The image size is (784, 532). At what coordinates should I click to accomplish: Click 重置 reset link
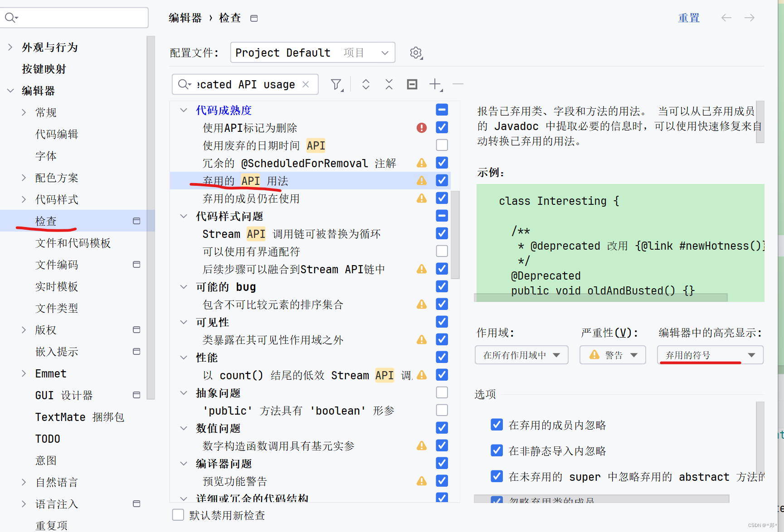click(x=689, y=18)
